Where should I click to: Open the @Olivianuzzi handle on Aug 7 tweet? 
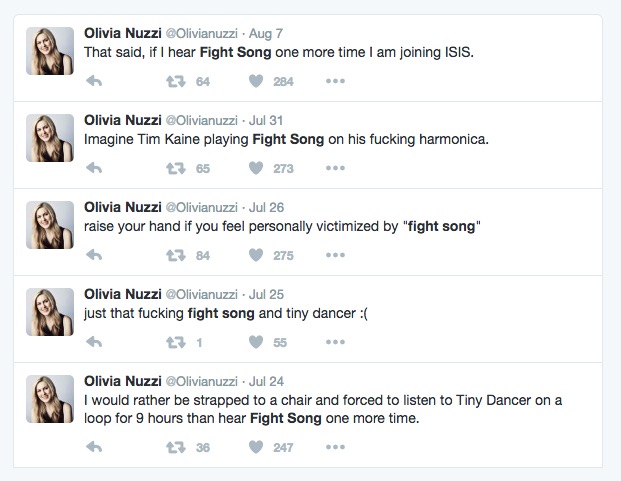(202, 34)
